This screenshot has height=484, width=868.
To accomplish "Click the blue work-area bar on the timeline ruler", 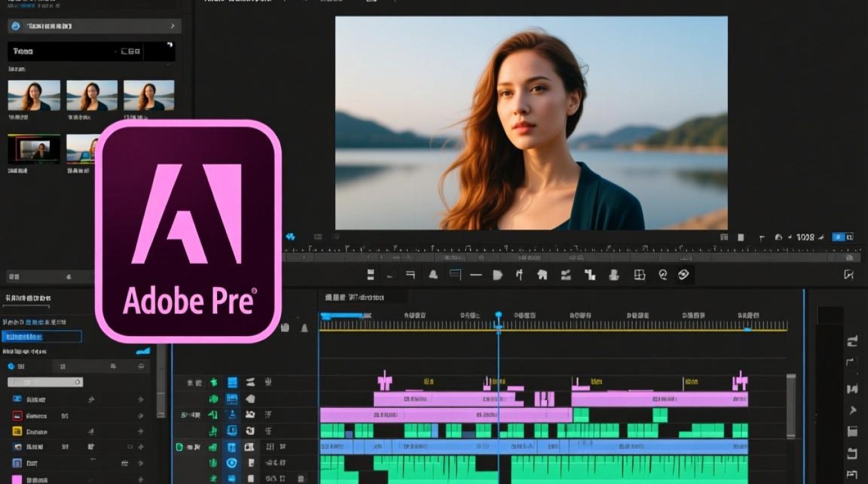I will click(343, 316).
